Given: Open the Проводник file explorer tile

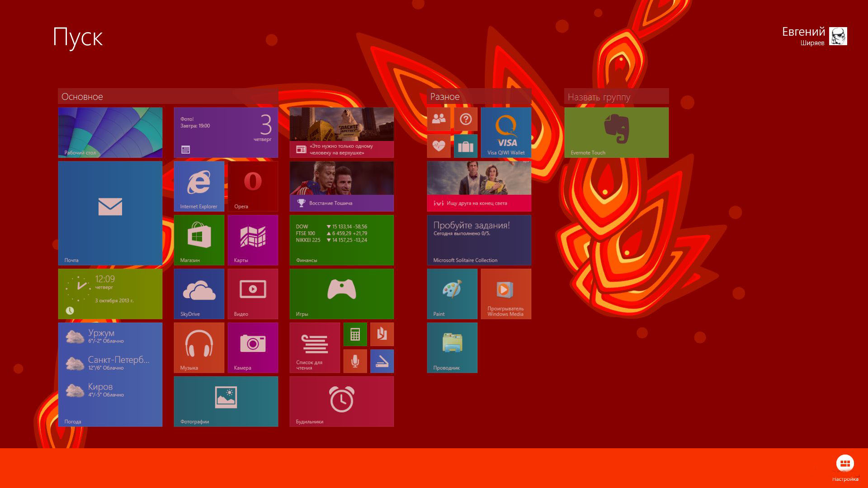Looking at the screenshot, I should click(x=452, y=347).
